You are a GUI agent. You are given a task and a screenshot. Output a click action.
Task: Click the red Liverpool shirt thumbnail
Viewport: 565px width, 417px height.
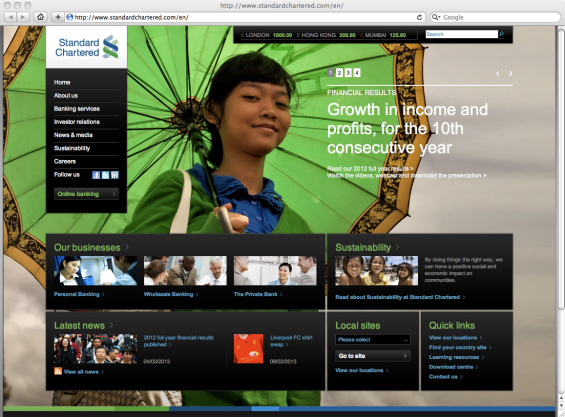[248, 349]
